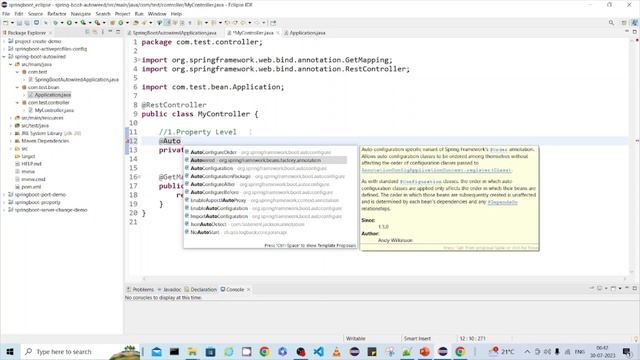
Task: Select the Autowired proposal
Action: tap(265, 160)
